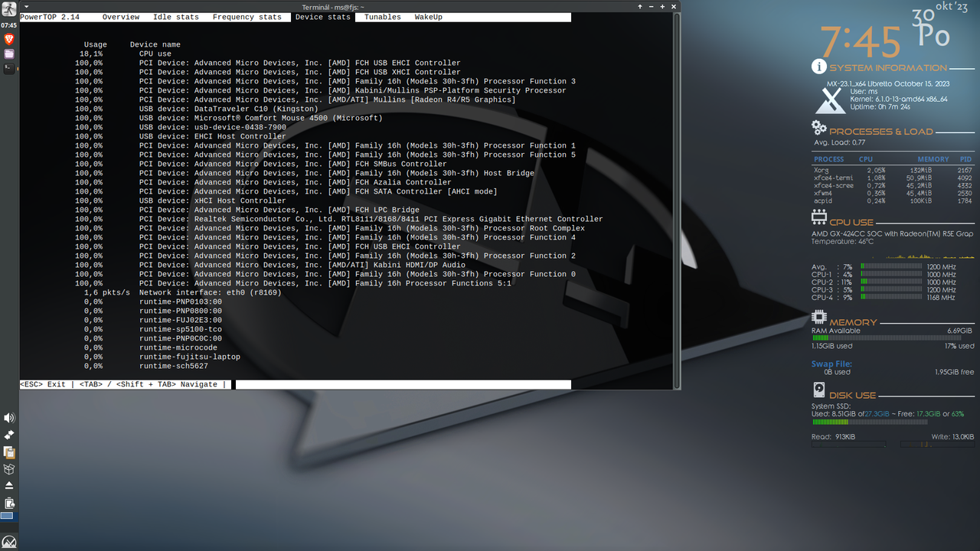The height and width of the screenshot is (551, 980).
Task: Click the FCH Azalia Controller row
Action: point(263,182)
